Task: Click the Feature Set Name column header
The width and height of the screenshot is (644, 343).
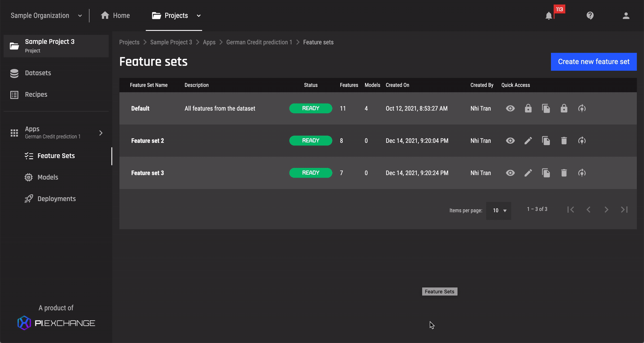Action: (149, 85)
